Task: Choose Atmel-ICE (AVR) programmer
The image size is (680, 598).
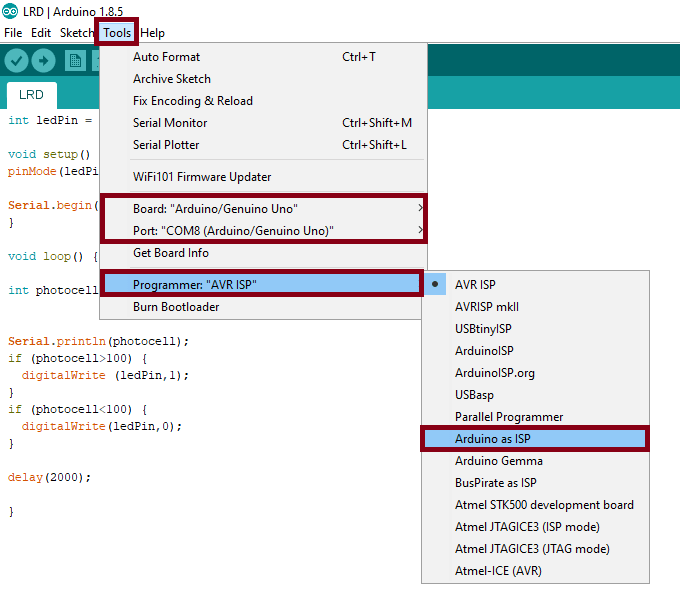Action: (x=536, y=571)
